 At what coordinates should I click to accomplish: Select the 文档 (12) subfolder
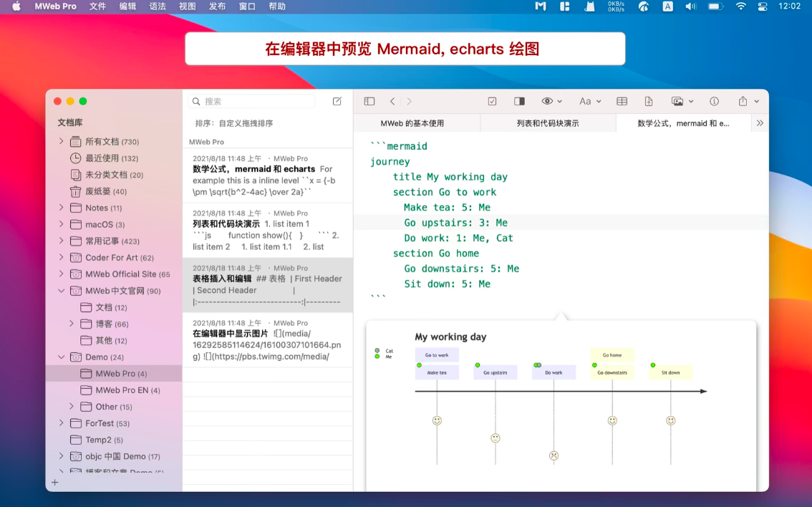[x=104, y=307]
